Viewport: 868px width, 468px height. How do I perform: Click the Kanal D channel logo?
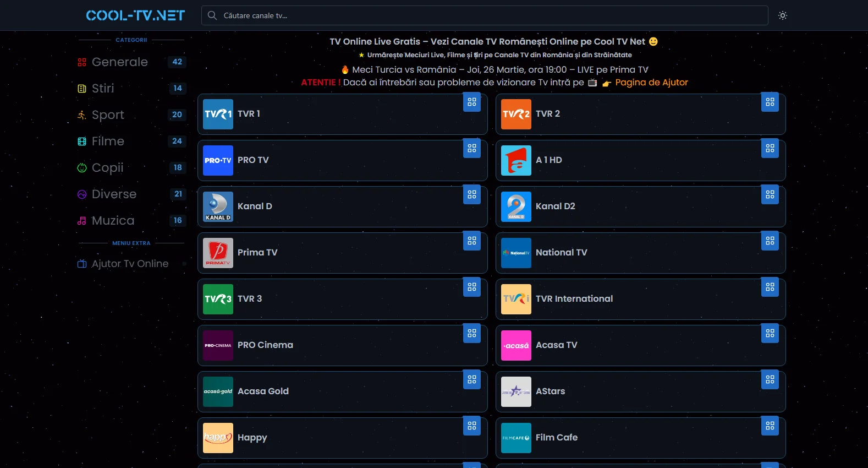tap(218, 206)
